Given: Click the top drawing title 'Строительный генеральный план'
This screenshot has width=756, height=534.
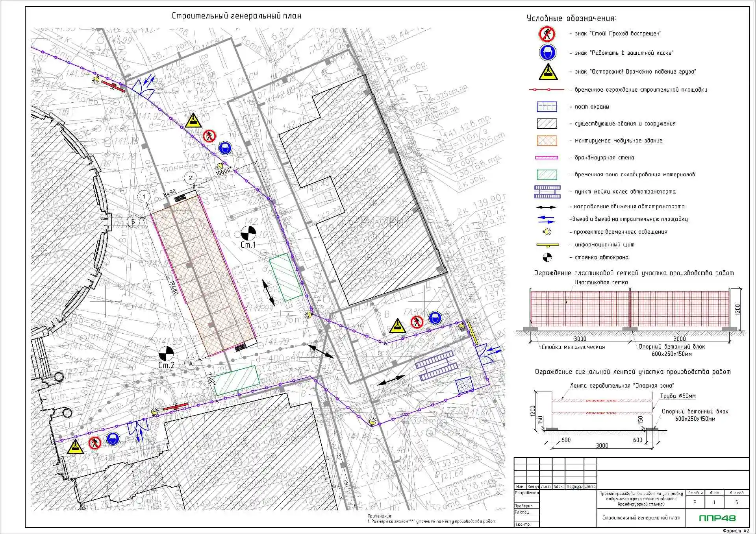Looking at the screenshot, I should coord(237,16).
